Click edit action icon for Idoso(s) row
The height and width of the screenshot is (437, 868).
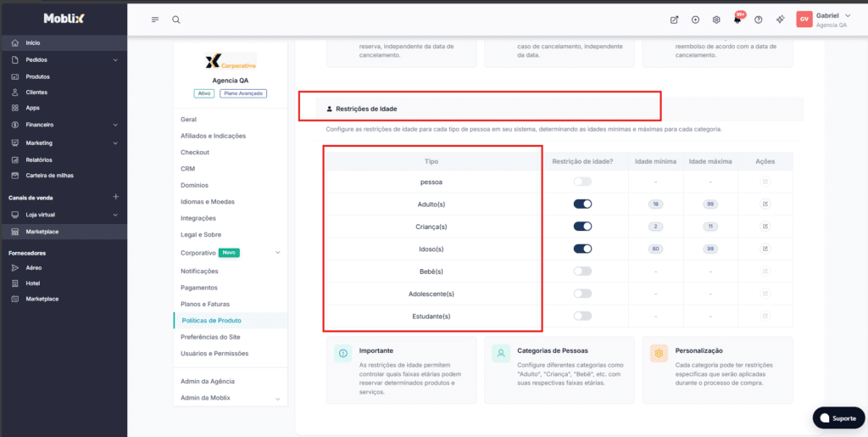click(x=765, y=249)
